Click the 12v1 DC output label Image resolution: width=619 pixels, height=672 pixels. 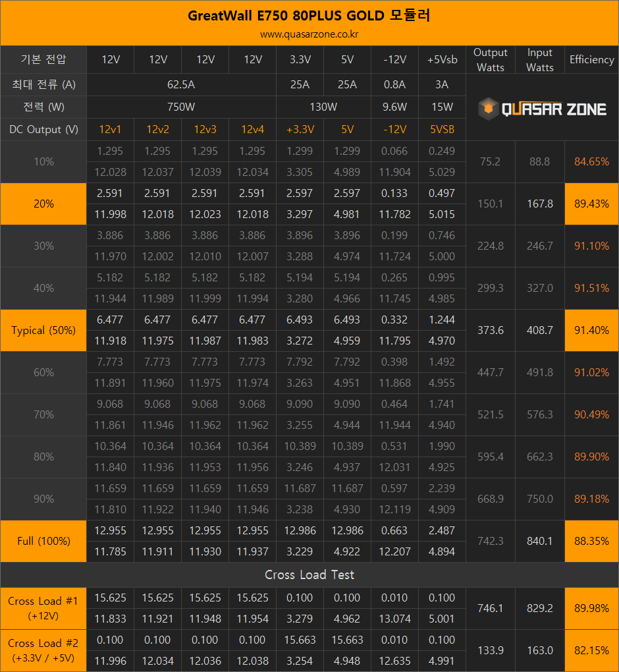[x=110, y=130]
